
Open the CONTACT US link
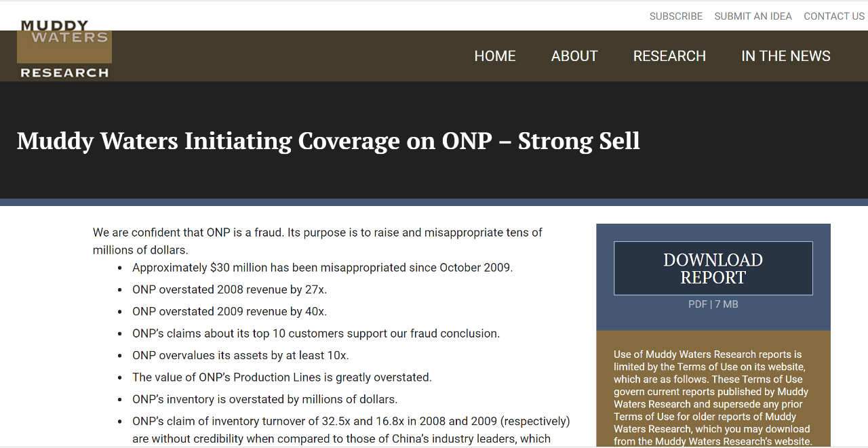[x=834, y=16]
